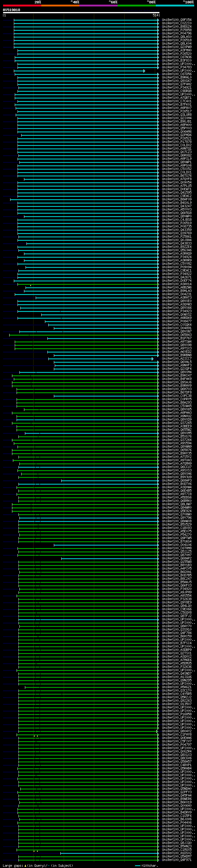Open hit UniRef100_Q9FX54
197x868 pixels.
176,20
